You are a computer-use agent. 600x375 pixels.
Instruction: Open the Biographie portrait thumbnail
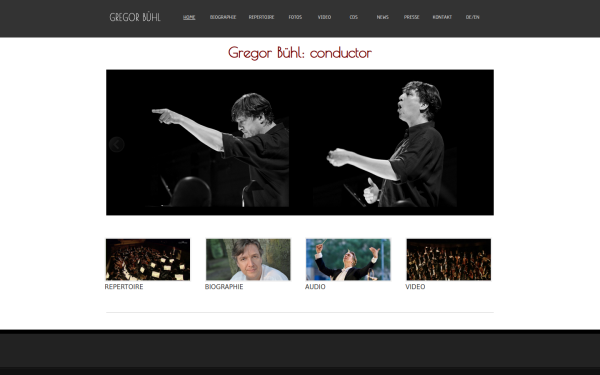(248, 259)
